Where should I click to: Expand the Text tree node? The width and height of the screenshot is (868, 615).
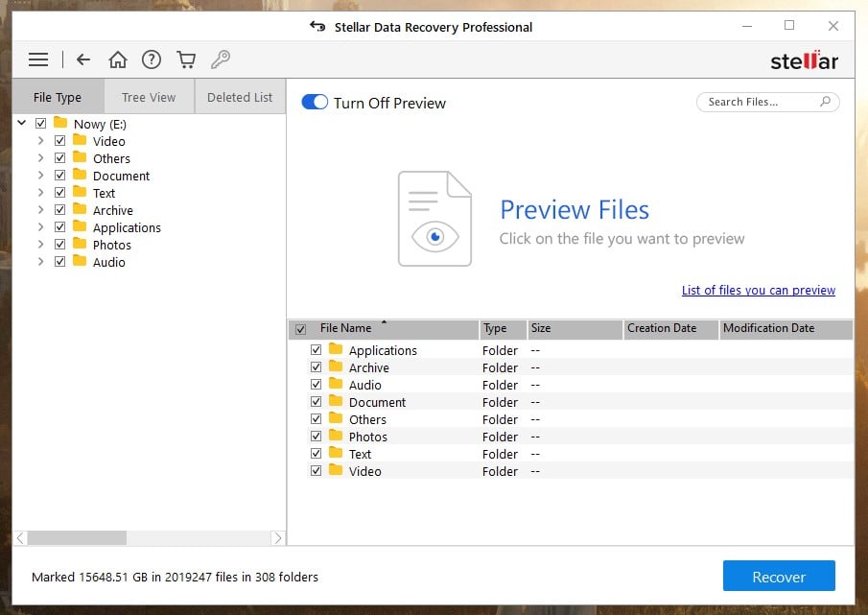pyautogui.click(x=40, y=192)
